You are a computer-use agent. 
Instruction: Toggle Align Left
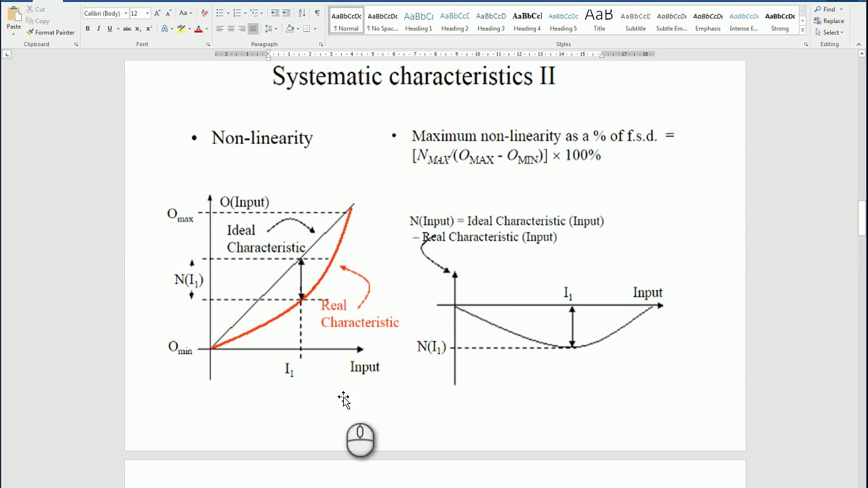pos(220,29)
